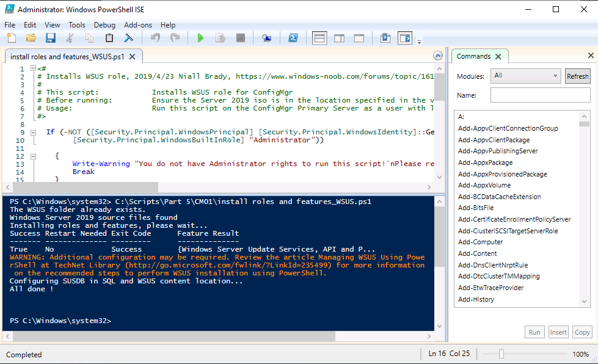Viewport: 598px width, 364px height.
Task: Open the Debug menu
Action: pos(104,25)
